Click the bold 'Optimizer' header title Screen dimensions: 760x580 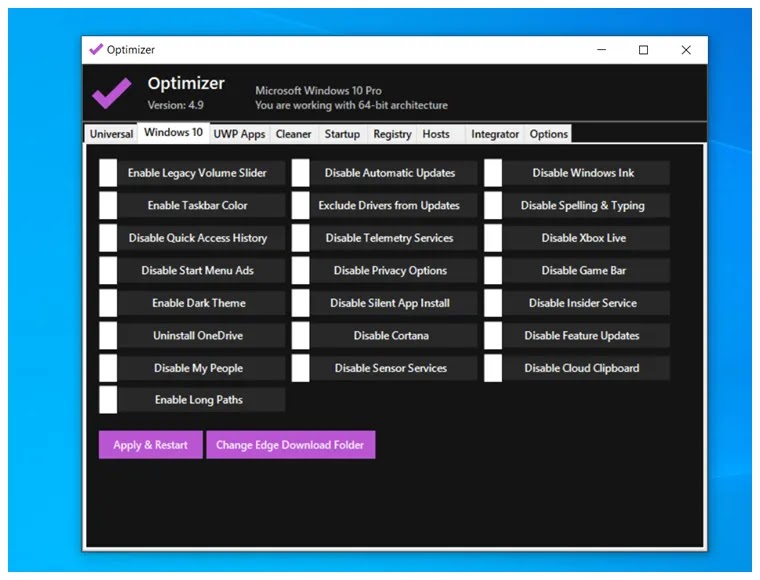click(x=186, y=83)
